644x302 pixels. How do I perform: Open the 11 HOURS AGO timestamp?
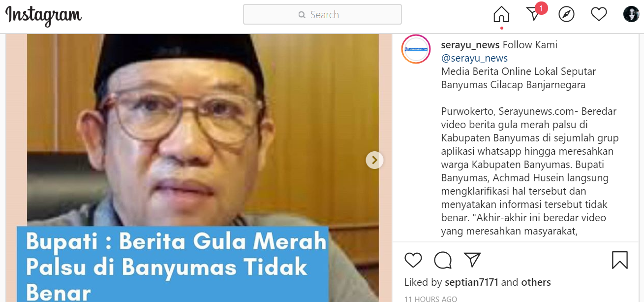tap(430, 299)
